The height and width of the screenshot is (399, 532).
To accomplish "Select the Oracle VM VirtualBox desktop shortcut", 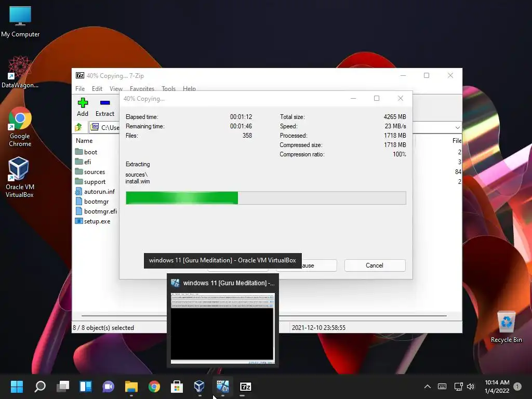I will pyautogui.click(x=19, y=177).
